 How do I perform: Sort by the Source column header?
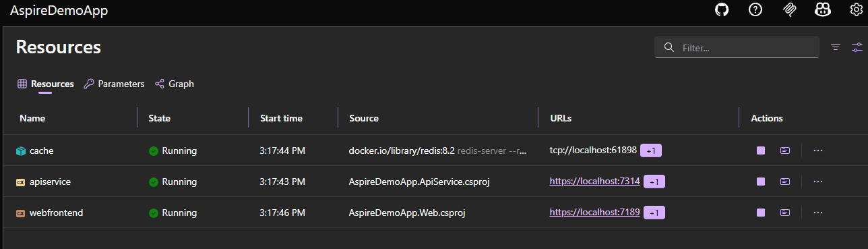coord(364,118)
